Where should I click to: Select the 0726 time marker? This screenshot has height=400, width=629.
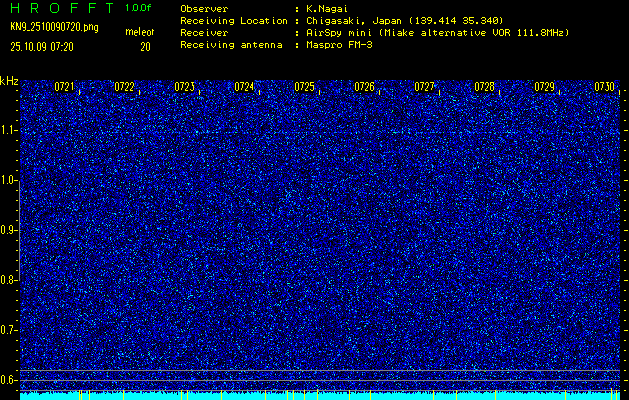click(364, 87)
